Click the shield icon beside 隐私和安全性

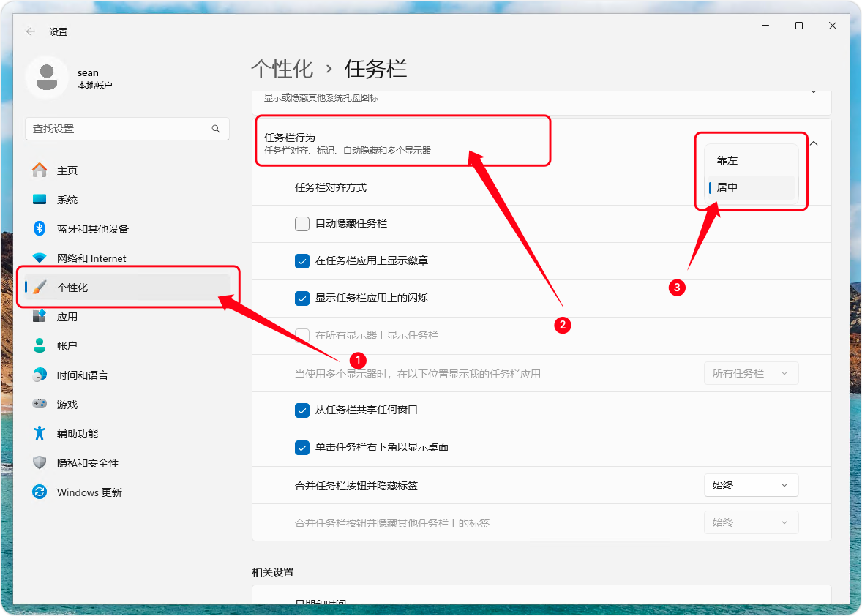(x=40, y=462)
